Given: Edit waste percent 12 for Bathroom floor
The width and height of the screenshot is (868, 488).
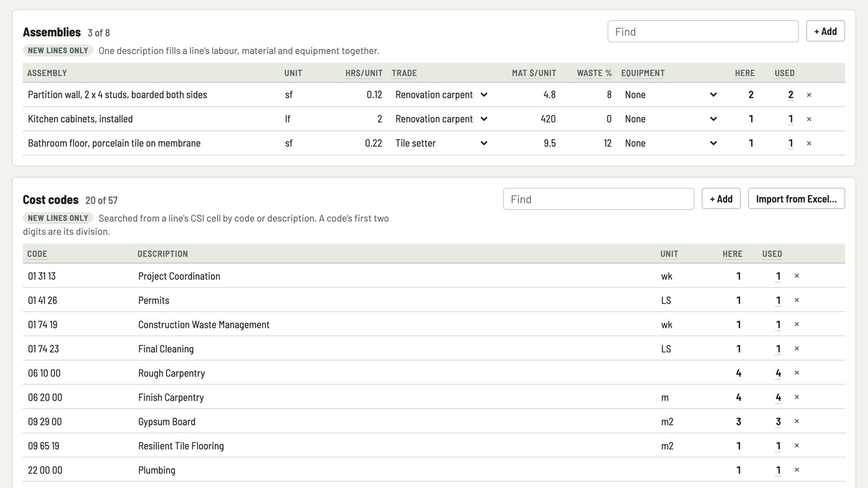Looking at the screenshot, I should coord(592,143).
